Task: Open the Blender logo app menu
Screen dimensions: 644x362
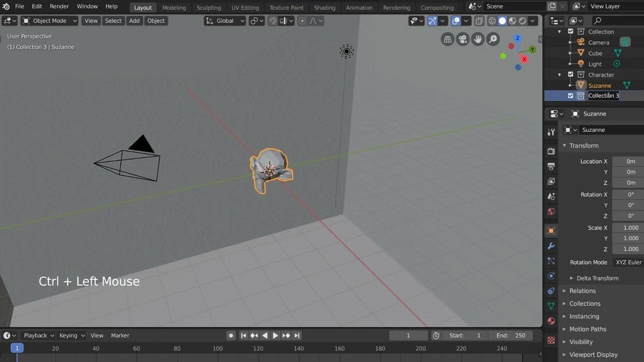Action: [x=6, y=6]
